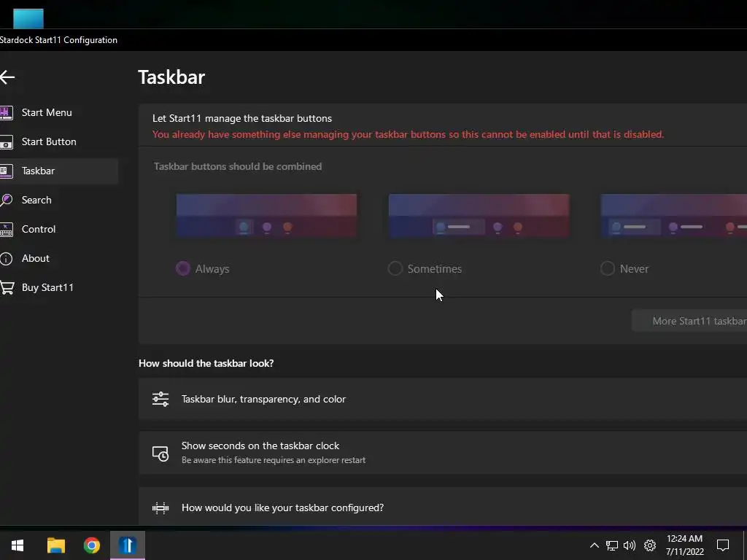Click the Never combined preview image

(x=673, y=216)
